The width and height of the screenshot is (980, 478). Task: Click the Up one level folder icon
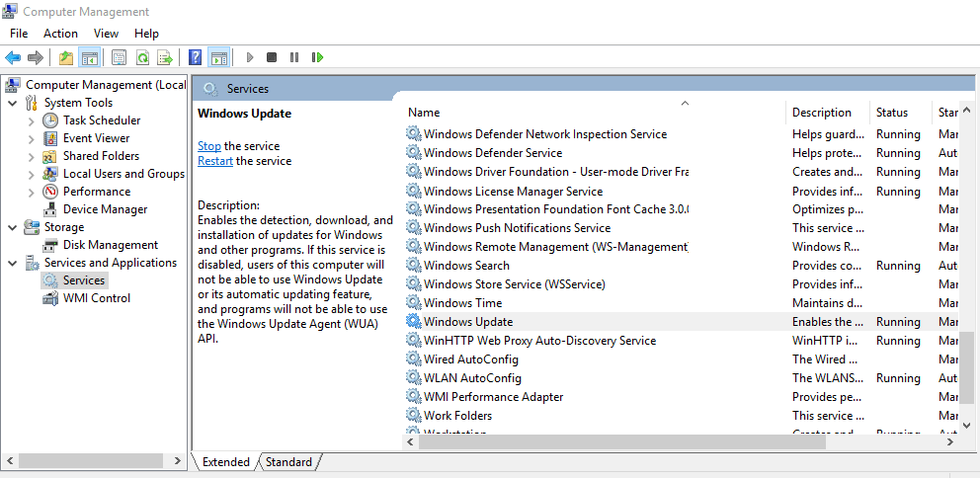coord(66,57)
